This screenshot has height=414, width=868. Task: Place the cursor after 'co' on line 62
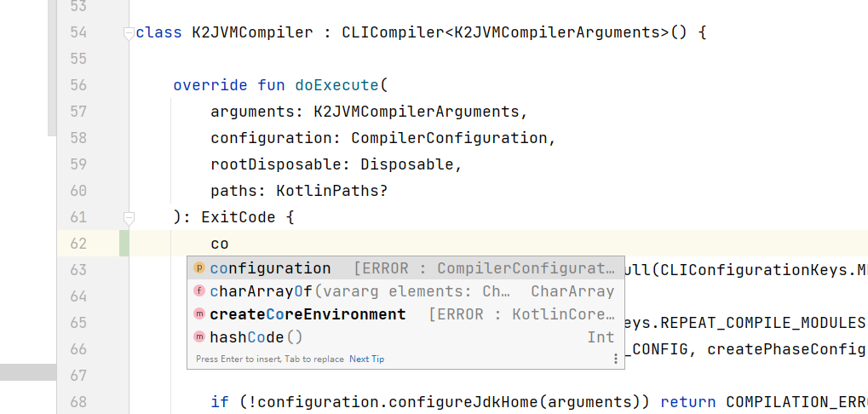pyautogui.click(x=229, y=244)
